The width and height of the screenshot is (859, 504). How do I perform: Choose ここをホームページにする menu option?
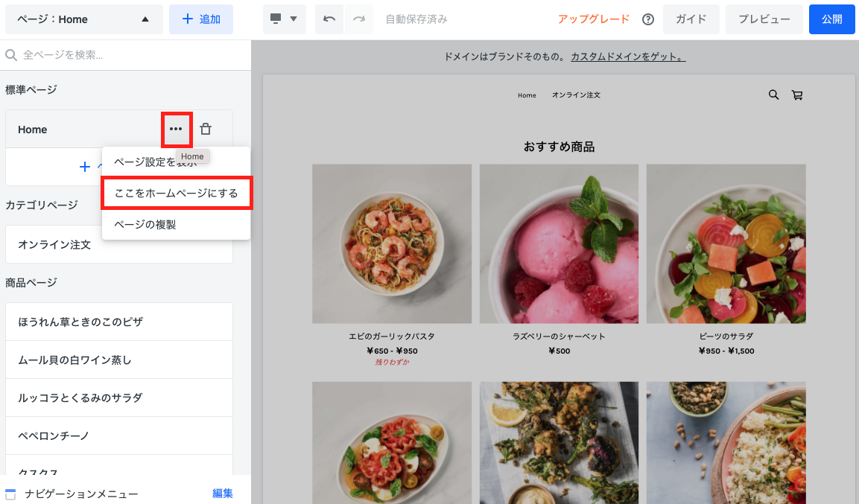pyautogui.click(x=177, y=193)
